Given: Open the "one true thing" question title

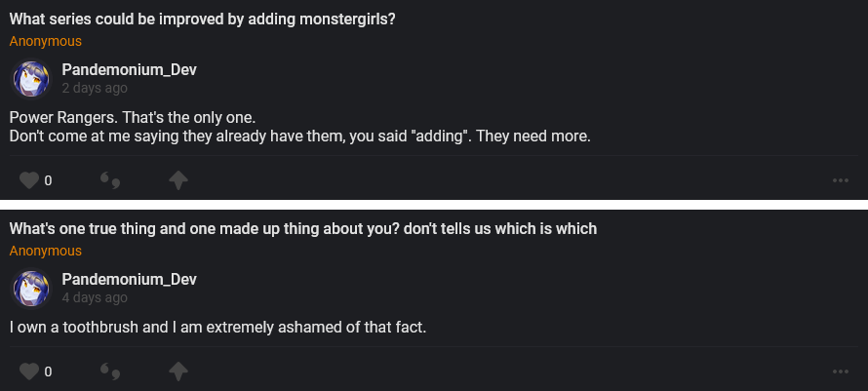Looking at the screenshot, I should (303, 228).
